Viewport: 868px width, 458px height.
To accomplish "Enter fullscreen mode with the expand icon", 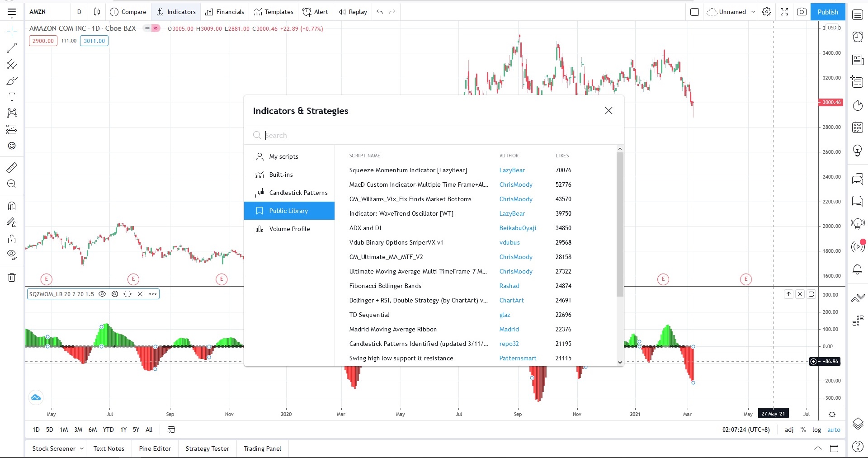I will point(784,12).
